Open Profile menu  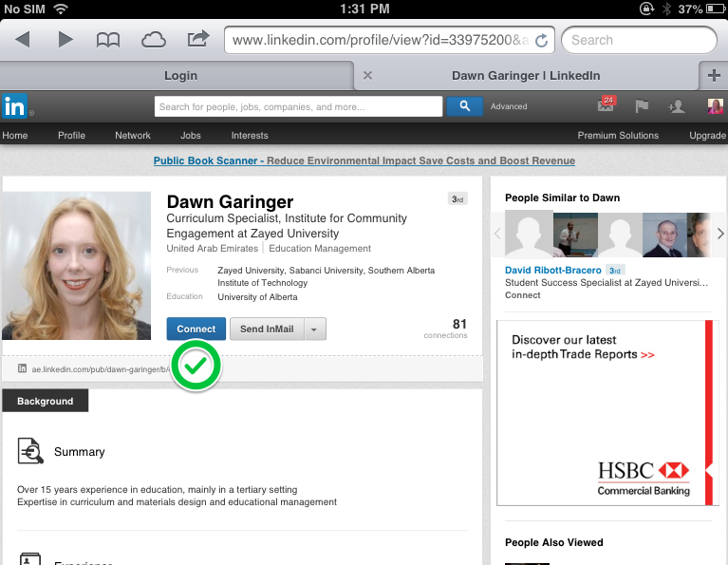[x=71, y=135]
